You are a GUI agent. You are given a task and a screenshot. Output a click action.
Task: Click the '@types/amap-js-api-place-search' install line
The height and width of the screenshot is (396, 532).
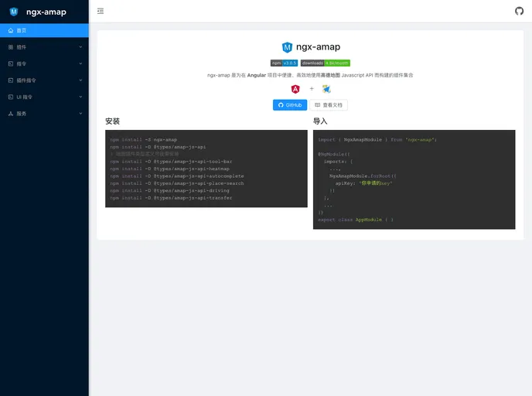pyautogui.click(x=177, y=183)
